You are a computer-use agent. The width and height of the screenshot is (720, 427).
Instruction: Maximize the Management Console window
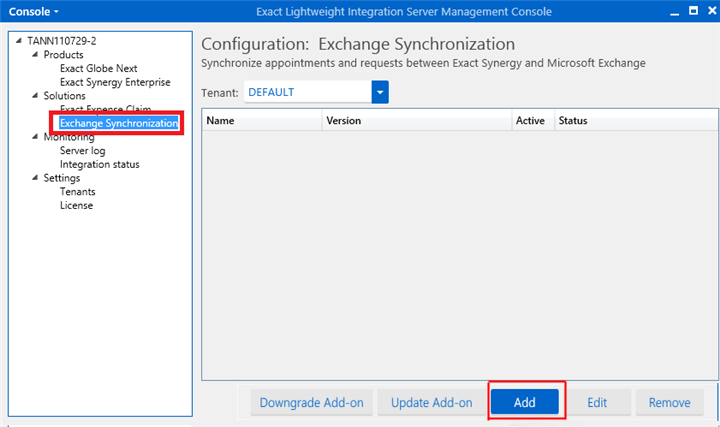click(x=693, y=11)
